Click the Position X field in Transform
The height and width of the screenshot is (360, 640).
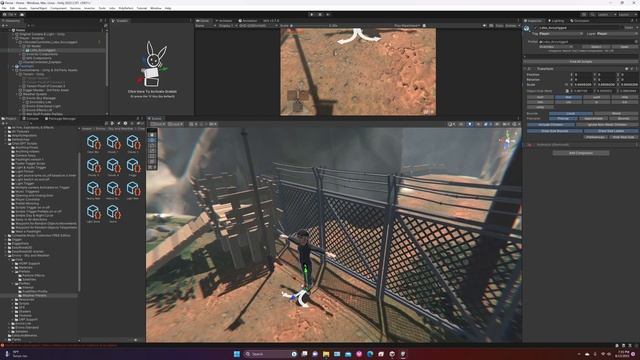583,74
